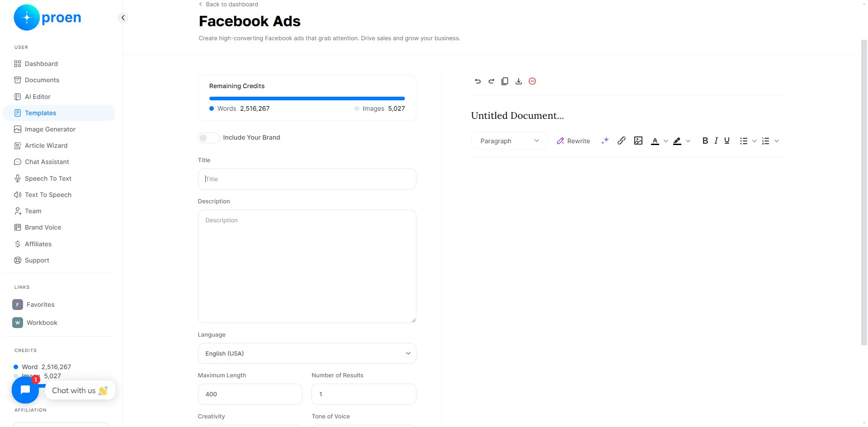Click the red delete document icon
This screenshot has height=427, width=868.
click(x=533, y=81)
